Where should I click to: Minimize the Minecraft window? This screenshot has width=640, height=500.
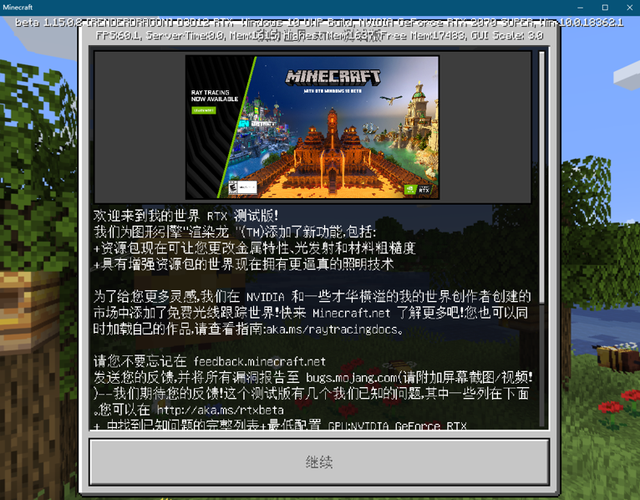580,7
